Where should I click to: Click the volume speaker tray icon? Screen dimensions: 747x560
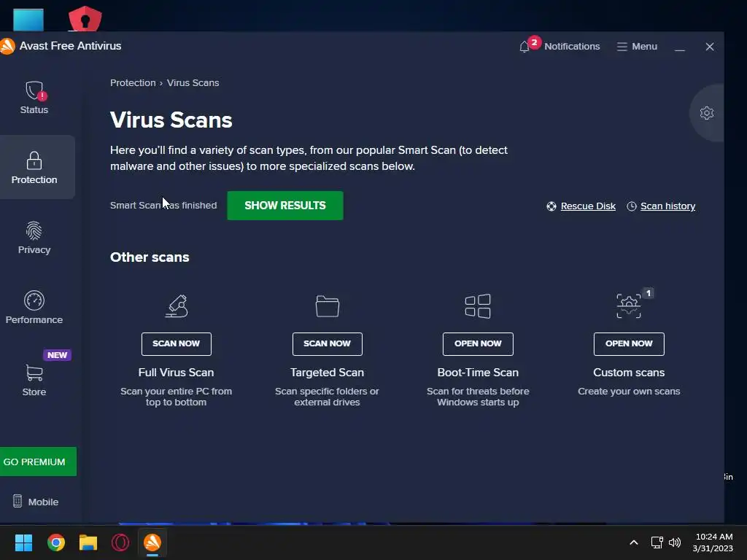(675, 542)
